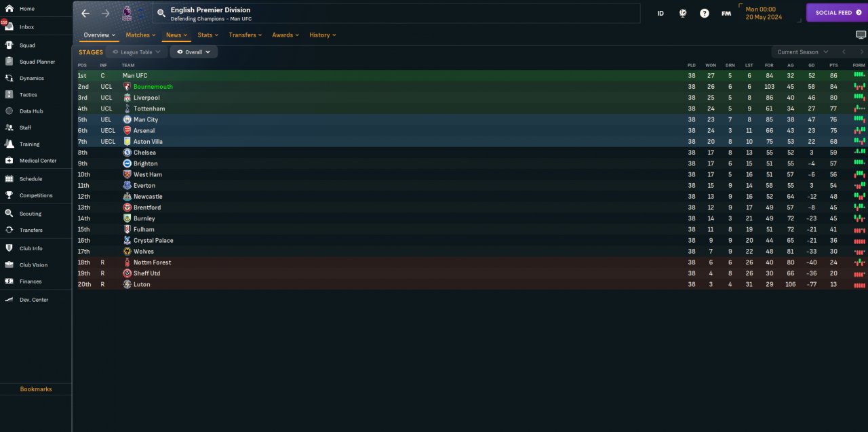Viewport: 868px width, 432px height.
Task: Open the Finances screen
Action: (x=31, y=281)
